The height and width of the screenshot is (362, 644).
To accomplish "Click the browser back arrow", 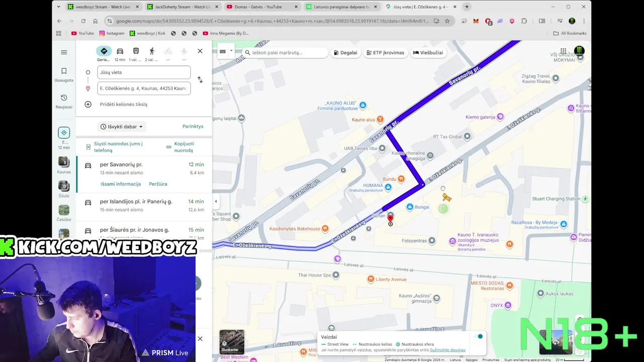I will (x=59, y=21).
